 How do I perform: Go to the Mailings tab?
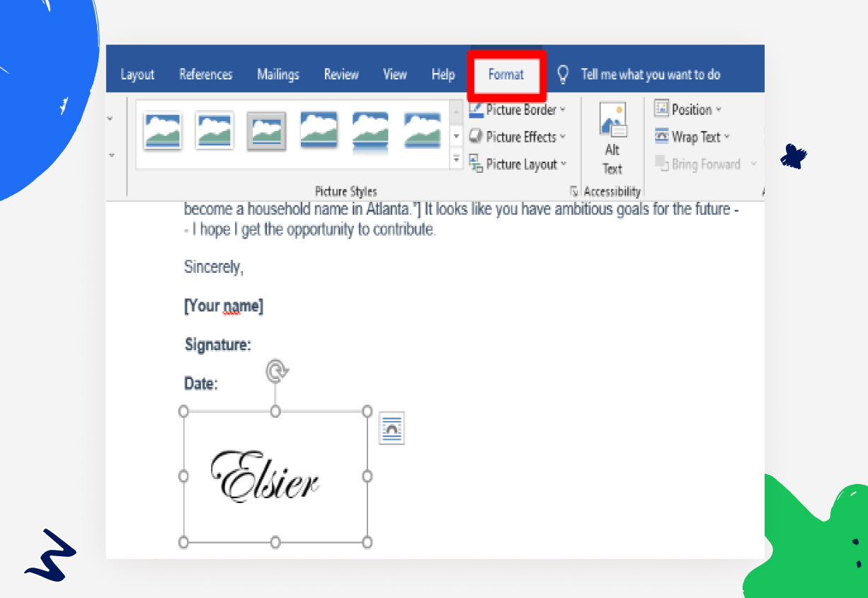point(278,74)
